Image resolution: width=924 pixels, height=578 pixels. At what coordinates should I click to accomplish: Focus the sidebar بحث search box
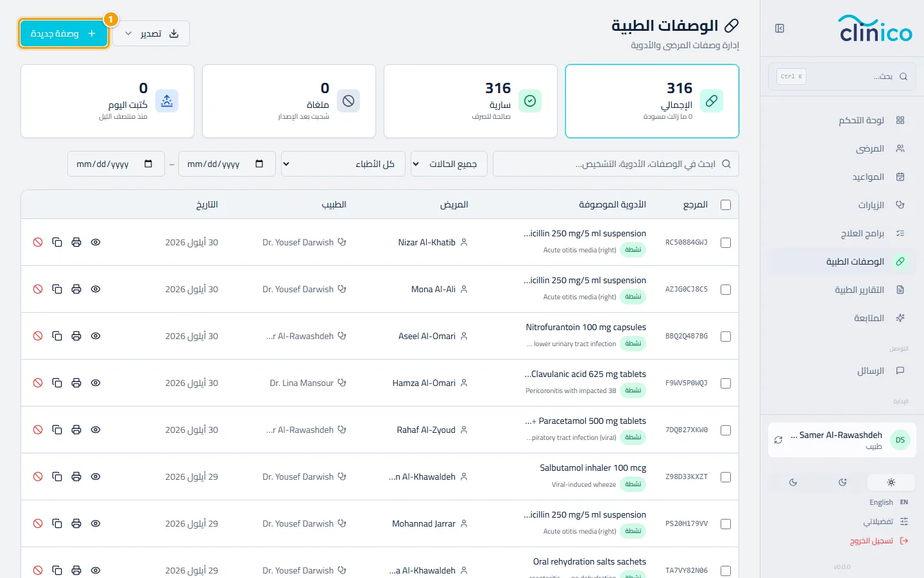pos(841,76)
